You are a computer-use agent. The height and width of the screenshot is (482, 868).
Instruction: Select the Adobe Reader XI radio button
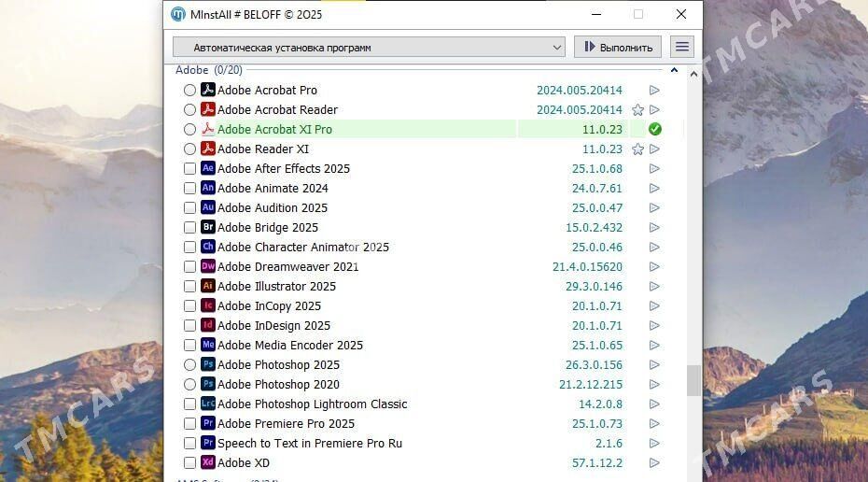pos(189,149)
